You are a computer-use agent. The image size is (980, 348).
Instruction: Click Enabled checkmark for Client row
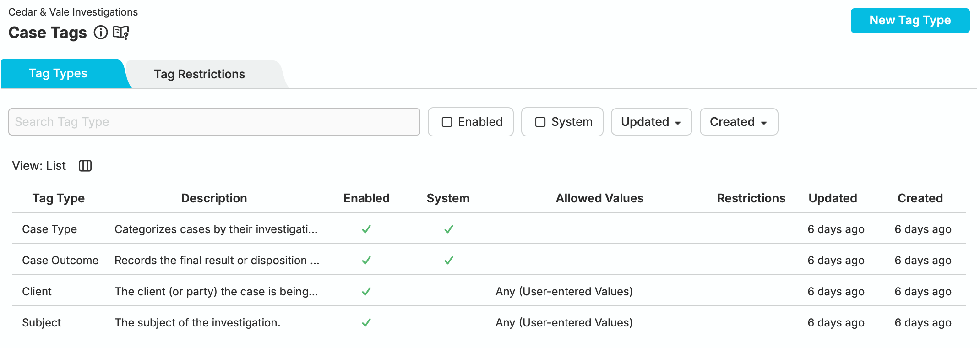[366, 291]
